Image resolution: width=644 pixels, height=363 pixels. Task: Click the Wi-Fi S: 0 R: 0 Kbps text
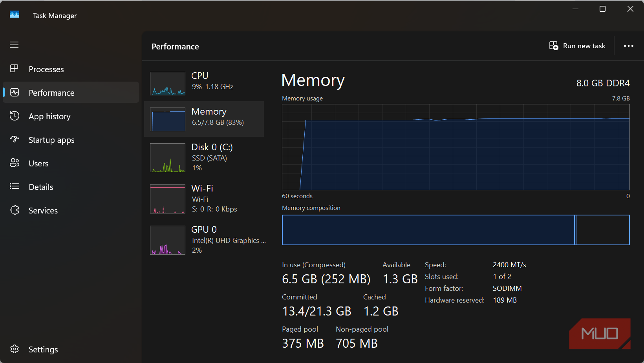click(x=214, y=209)
